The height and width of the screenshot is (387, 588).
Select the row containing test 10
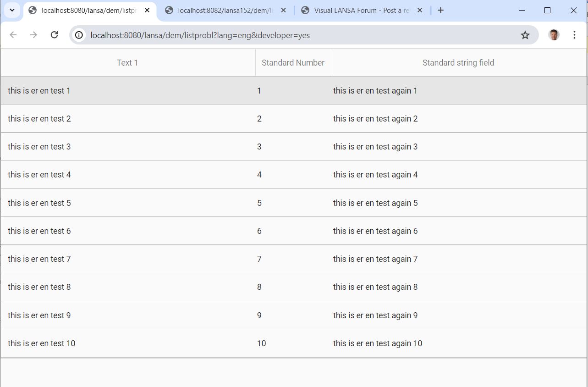183,343
